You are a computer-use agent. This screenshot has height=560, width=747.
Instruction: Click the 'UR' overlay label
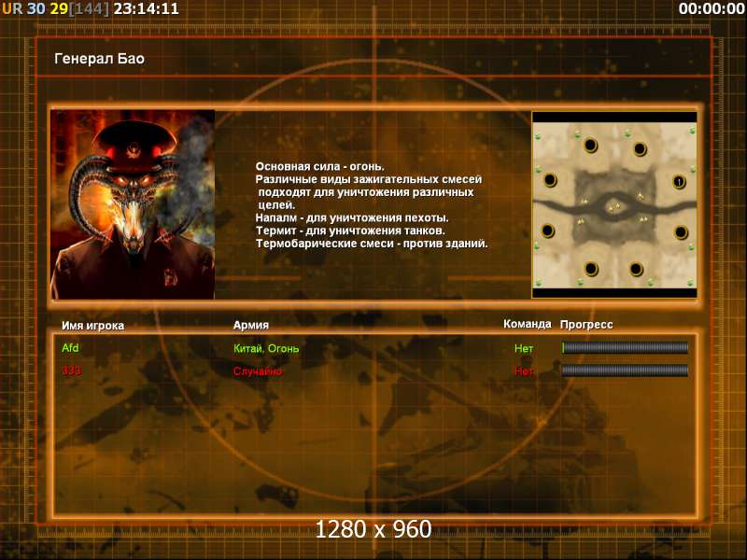12,8
